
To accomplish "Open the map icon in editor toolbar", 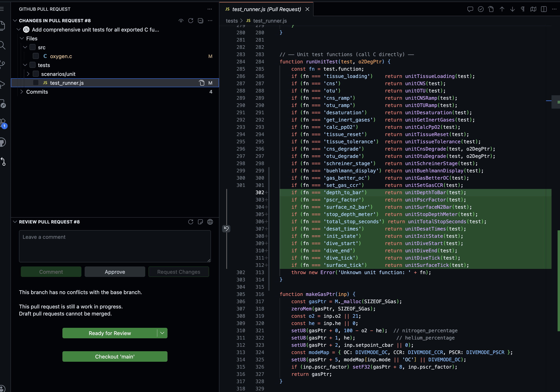I will [533, 9].
